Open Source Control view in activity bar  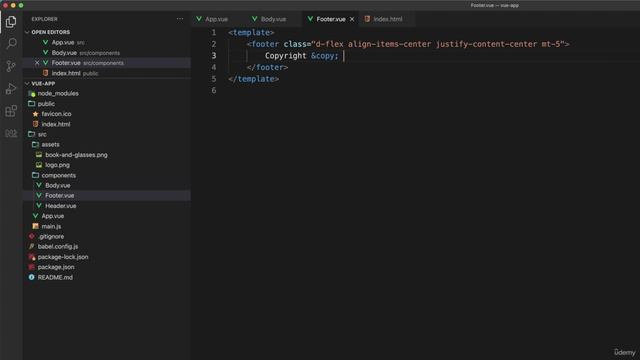point(11,66)
